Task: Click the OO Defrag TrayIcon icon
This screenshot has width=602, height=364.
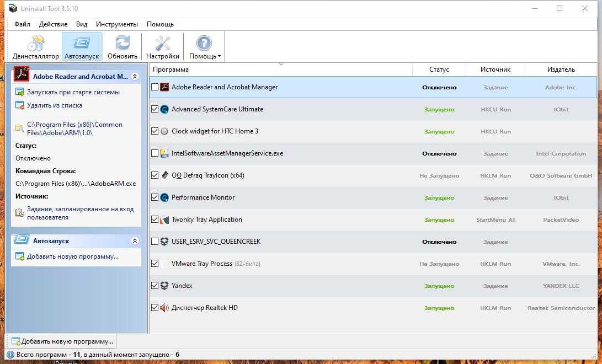Action: coord(164,175)
